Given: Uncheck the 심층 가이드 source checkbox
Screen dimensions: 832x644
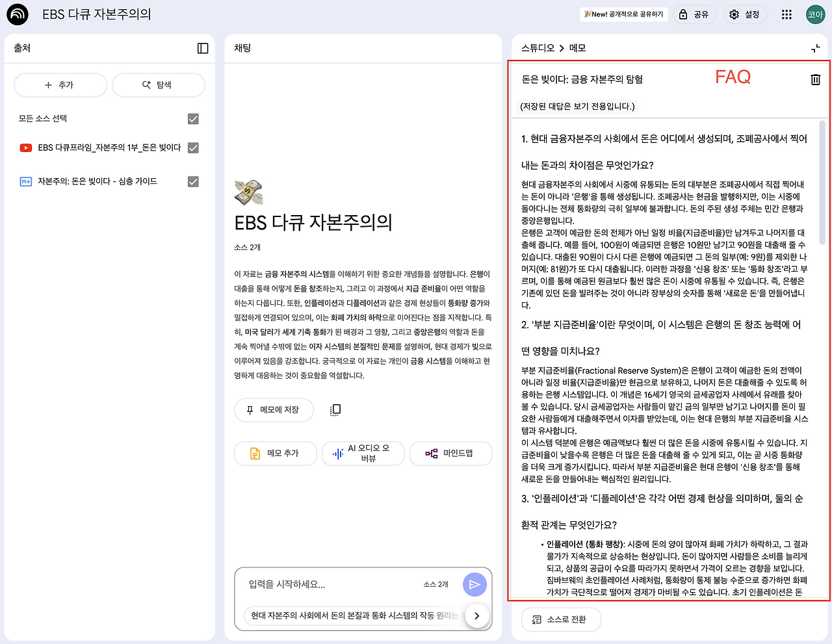Looking at the screenshot, I should pos(192,181).
